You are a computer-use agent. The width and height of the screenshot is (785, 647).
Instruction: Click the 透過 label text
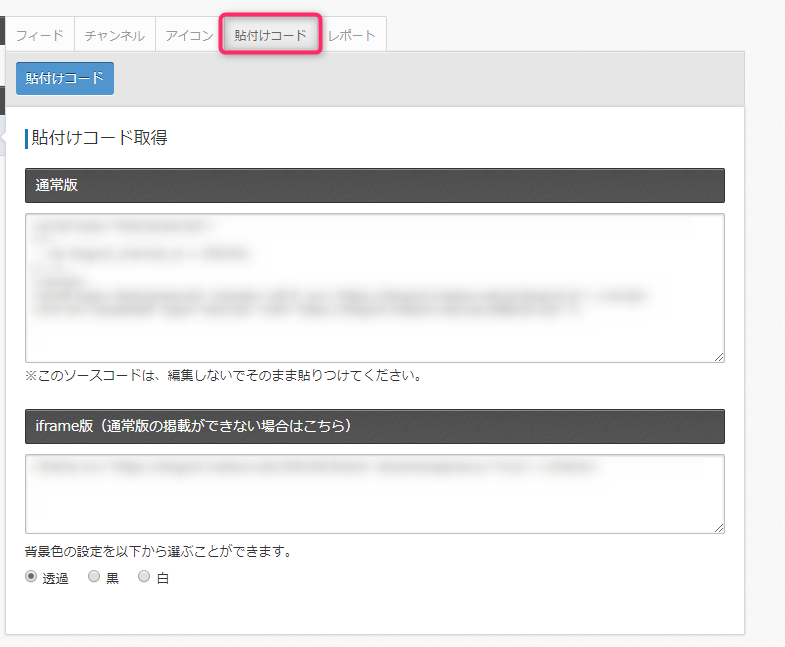coord(55,578)
